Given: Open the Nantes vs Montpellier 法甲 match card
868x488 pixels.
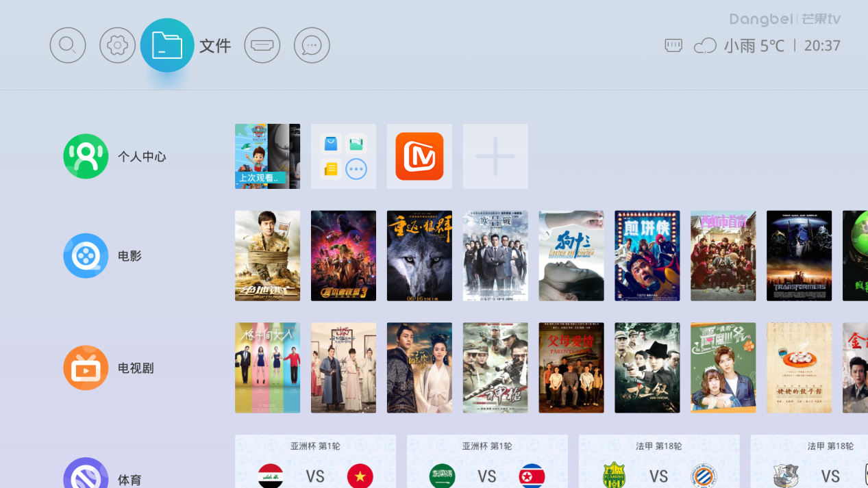Looking at the screenshot, I should click(659, 461).
